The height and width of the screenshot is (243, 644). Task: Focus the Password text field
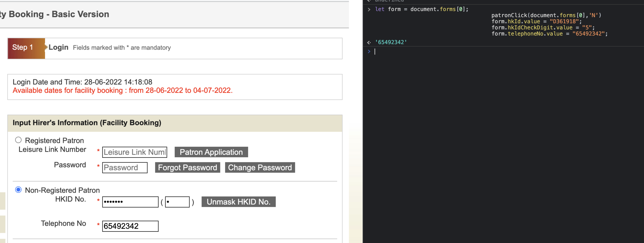125,168
